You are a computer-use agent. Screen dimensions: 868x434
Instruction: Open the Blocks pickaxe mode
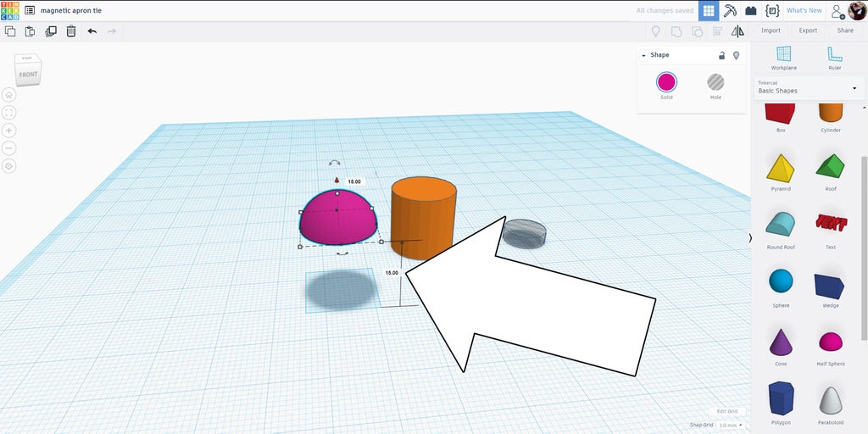pos(730,10)
